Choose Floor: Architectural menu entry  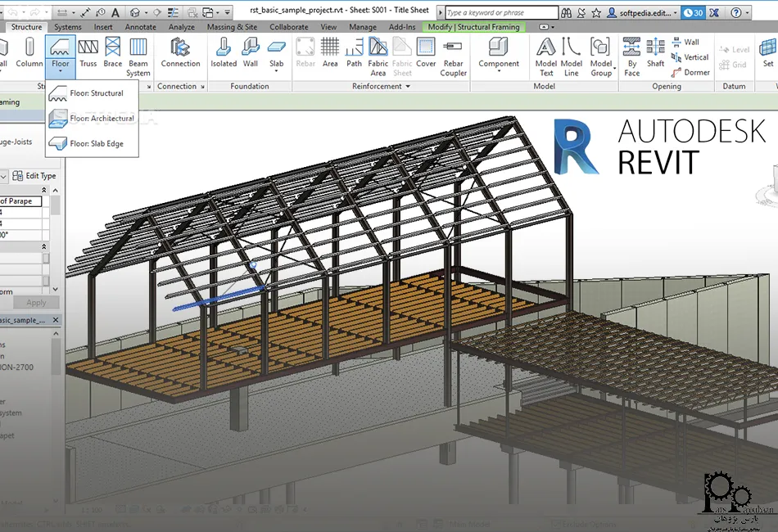(93, 119)
